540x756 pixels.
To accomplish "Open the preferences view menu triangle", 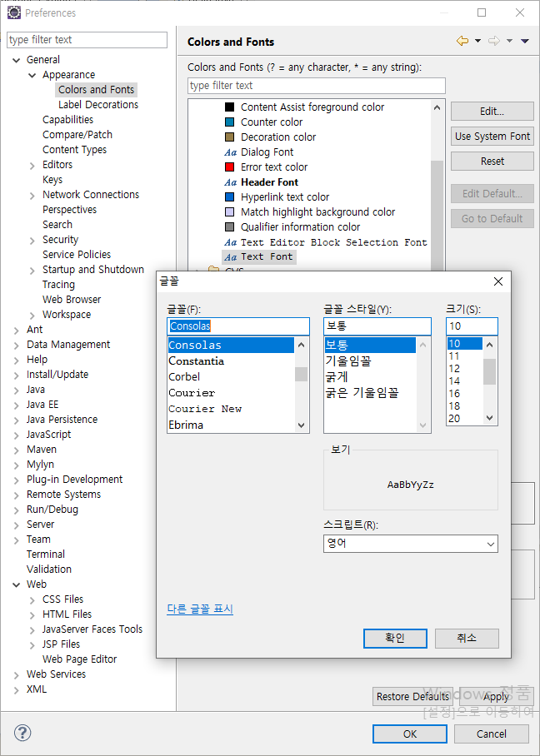I will [x=525, y=42].
